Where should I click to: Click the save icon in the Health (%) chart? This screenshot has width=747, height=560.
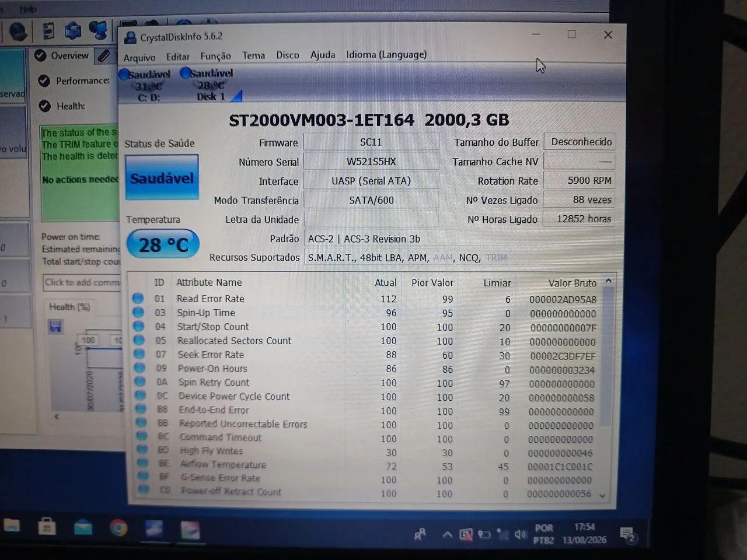point(55,326)
